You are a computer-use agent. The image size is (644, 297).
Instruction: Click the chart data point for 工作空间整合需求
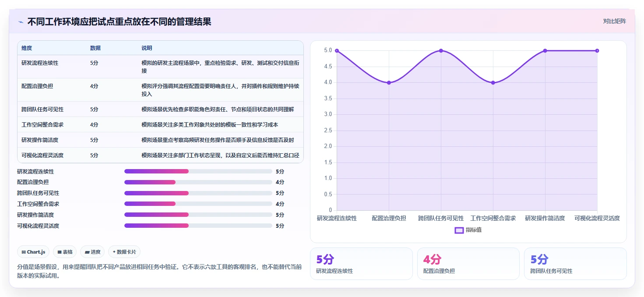click(493, 83)
